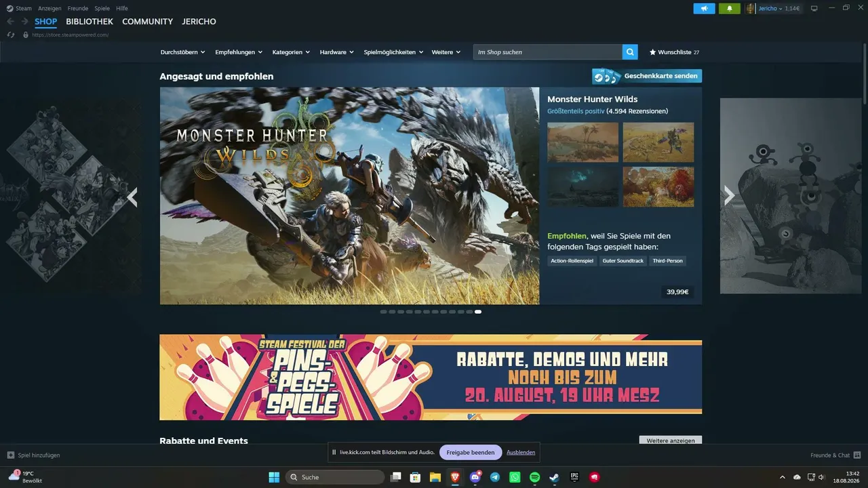Open Epic Games Launcher from the taskbar
The width and height of the screenshot is (868, 488).
coord(574,477)
